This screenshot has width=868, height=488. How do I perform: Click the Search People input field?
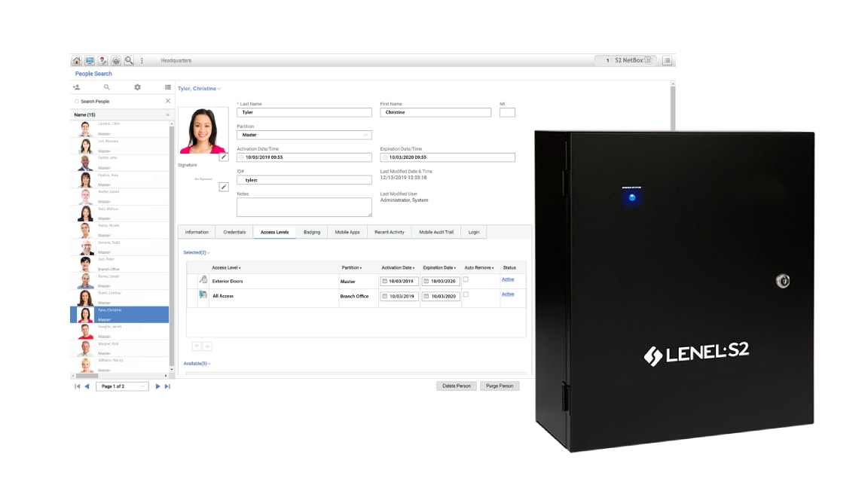pyautogui.click(x=121, y=101)
